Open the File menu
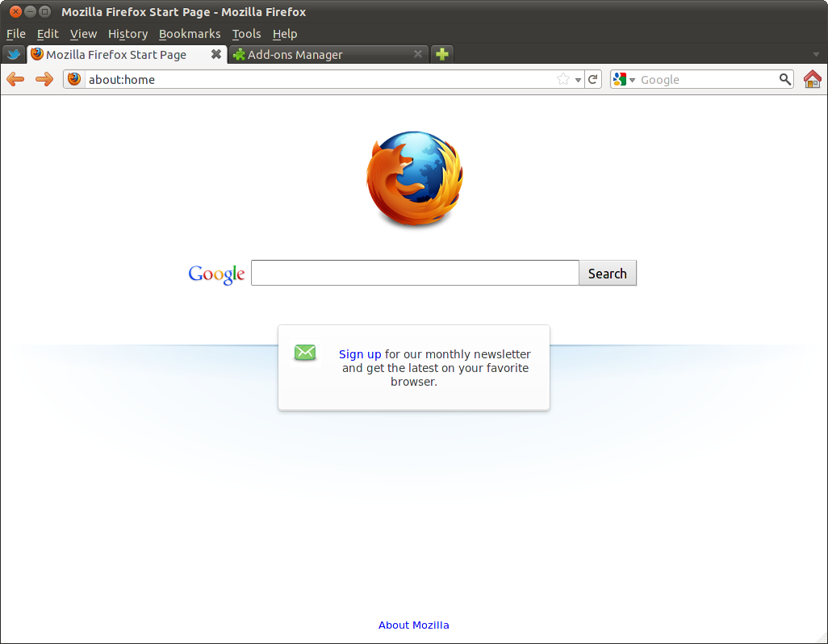Screen dimensions: 828x644 click(16, 34)
